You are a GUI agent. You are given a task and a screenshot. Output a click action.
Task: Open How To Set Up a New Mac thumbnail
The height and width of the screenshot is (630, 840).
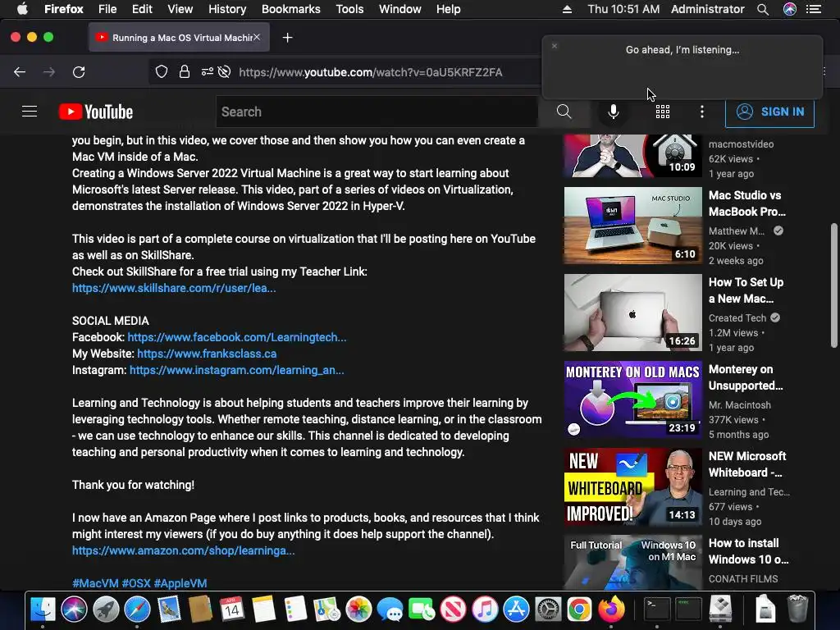coord(632,313)
